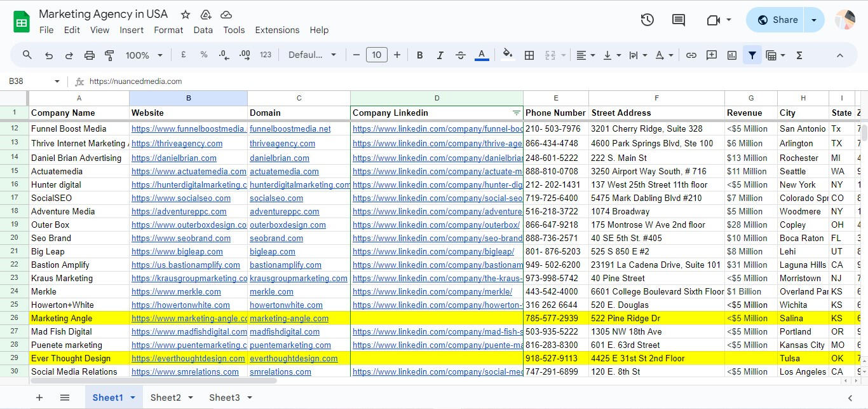This screenshot has height=409, width=868.
Task: Open the font family Default dropdown
Action: point(312,55)
